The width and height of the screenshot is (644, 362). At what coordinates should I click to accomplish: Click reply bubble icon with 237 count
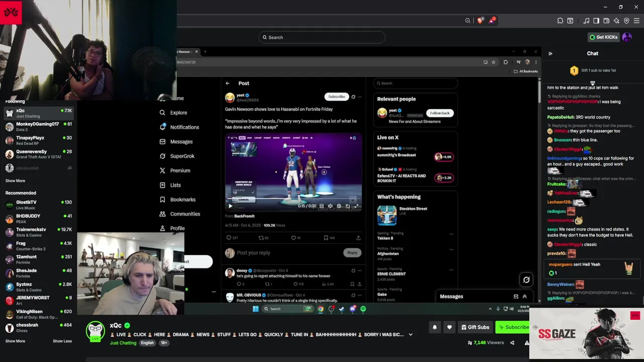(x=228, y=238)
